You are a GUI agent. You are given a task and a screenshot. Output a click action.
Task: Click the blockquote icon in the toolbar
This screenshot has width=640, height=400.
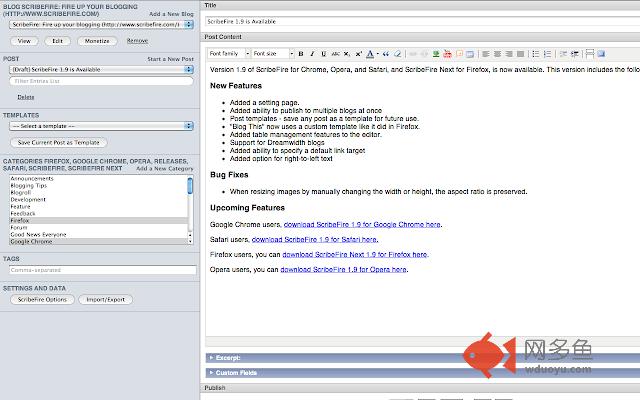point(385,53)
